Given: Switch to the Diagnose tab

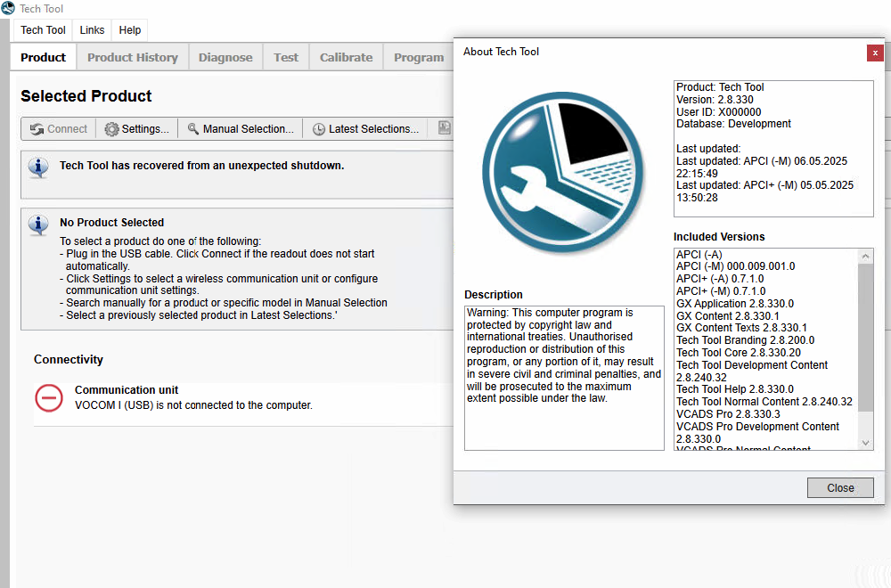Looking at the screenshot, I should tap(225, 57).
